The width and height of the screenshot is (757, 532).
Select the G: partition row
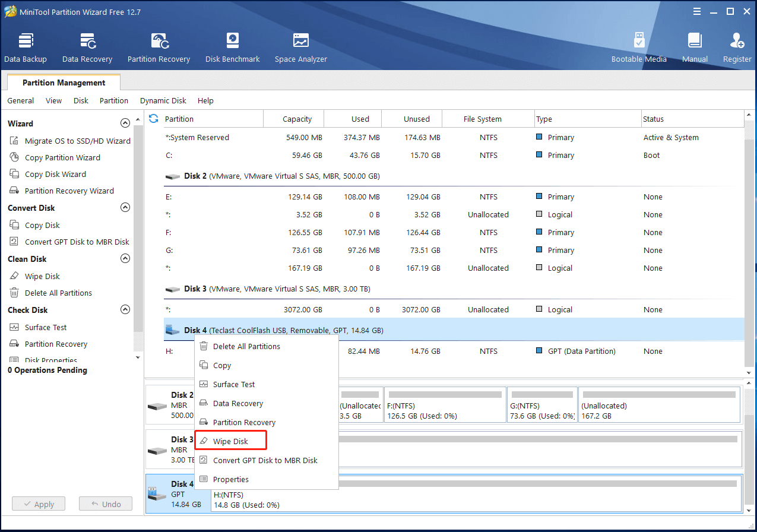click(454, 250)
